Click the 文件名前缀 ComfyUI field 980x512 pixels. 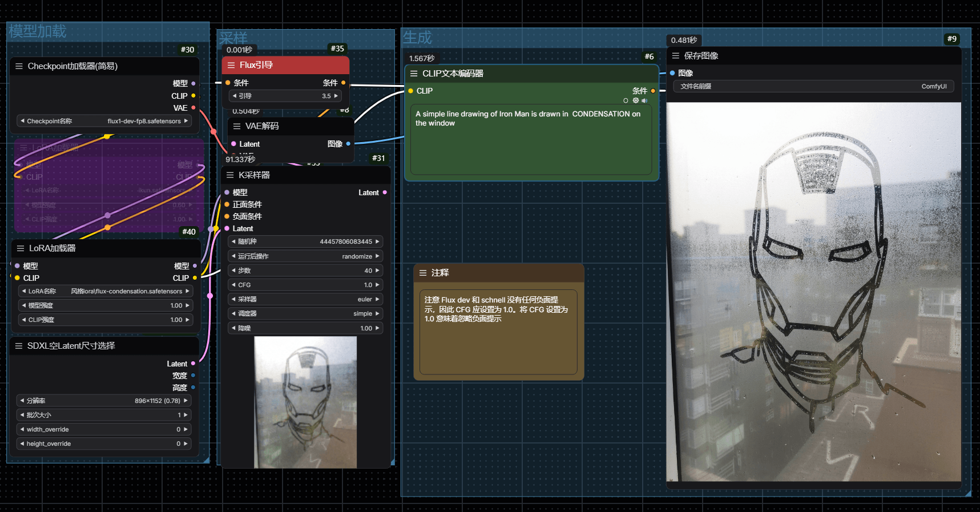813,86
